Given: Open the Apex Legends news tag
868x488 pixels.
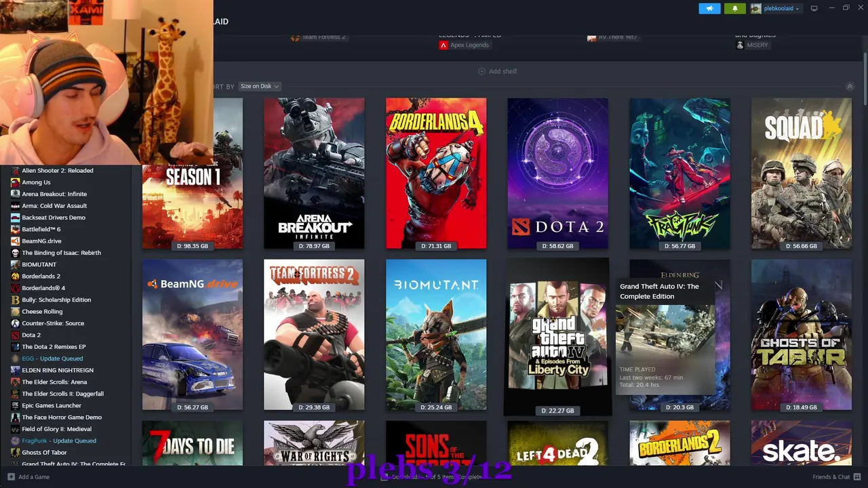Looking at the screenshot, I should click(x=465, y=45).
